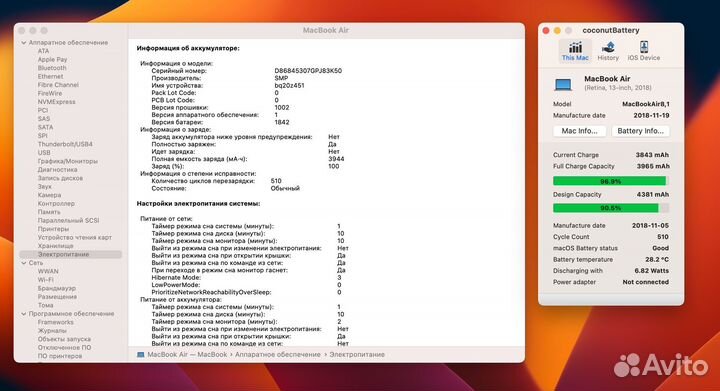The image size is (720, 391).
Task: Select Звук in the sidebar
Action: coord(45,187)
